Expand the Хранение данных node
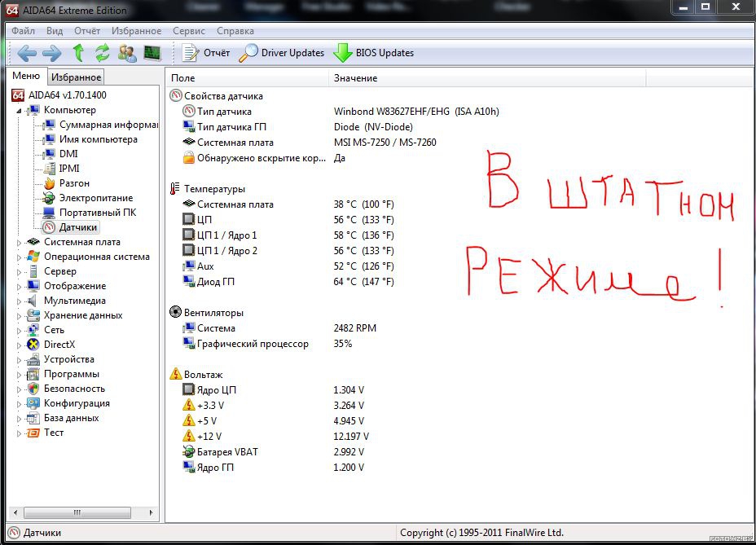This screenshot has width=756, height=545. (20, 316)
